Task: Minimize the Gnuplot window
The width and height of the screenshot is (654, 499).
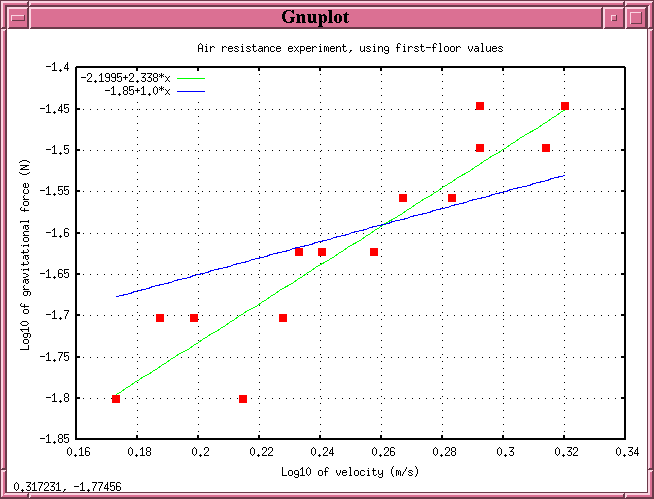Action: (x=614, y=18)
